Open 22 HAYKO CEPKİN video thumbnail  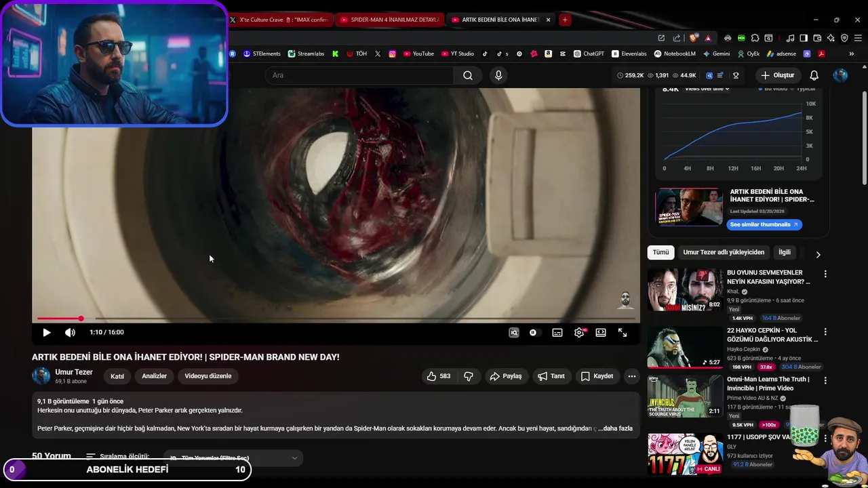click(x=685, y=346)
